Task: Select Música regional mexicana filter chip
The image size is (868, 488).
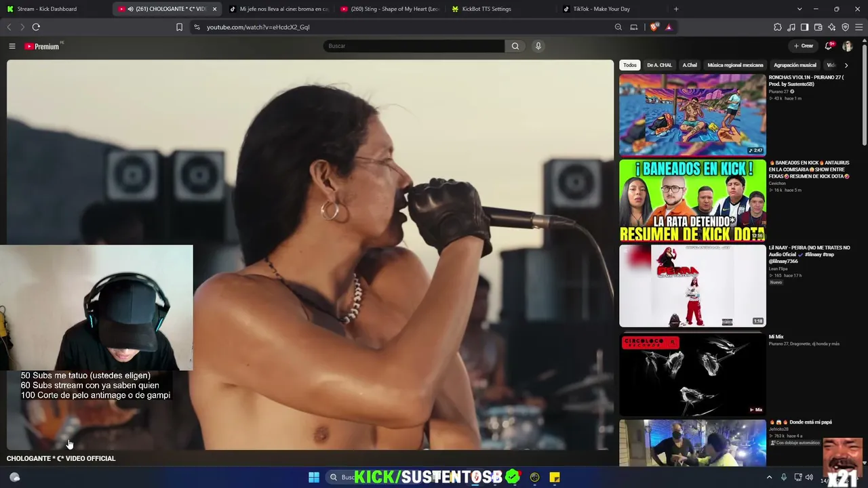Action: (735, 65)
